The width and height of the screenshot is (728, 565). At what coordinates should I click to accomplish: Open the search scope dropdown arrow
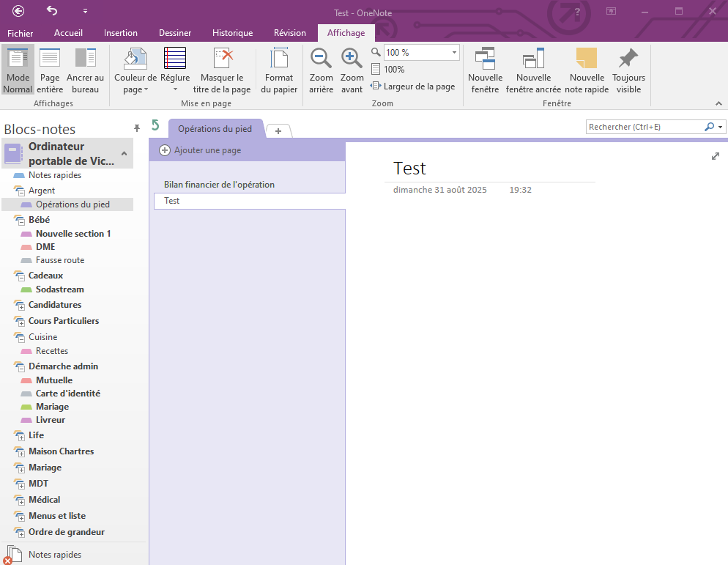pyautogui.click(x=720, y=127)
